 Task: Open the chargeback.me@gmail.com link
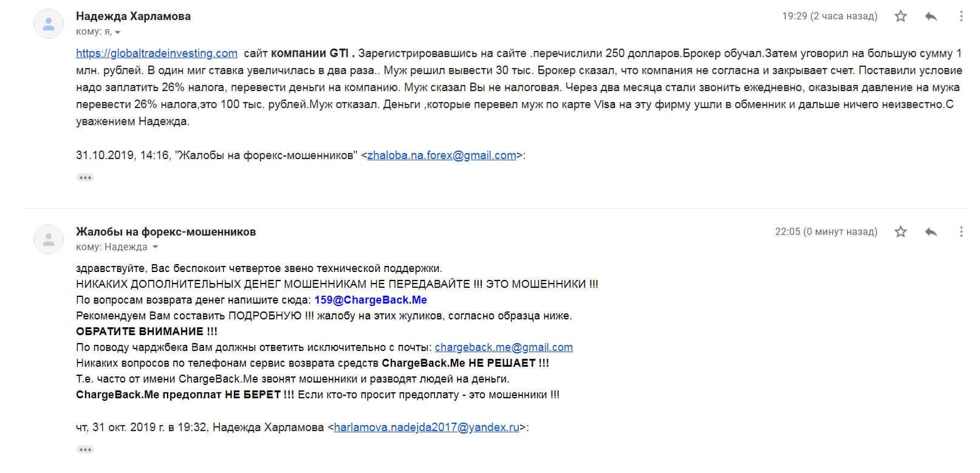tap(504, 347)
